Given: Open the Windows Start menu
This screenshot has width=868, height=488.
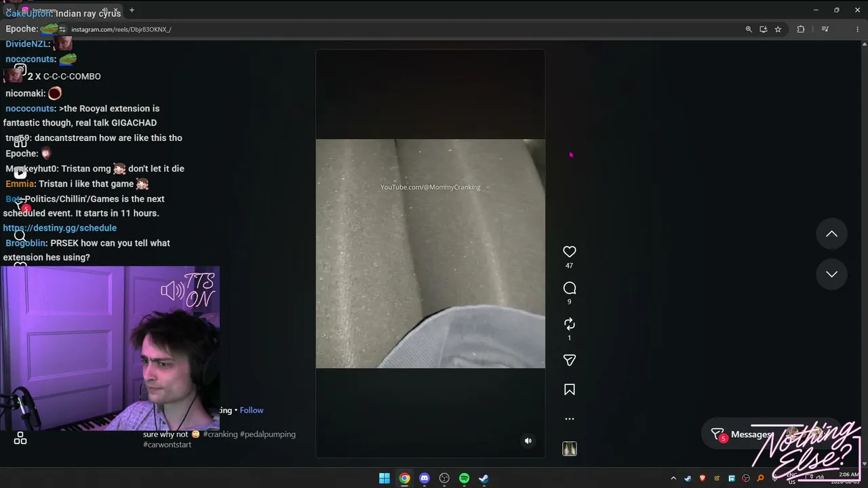Looking at the screenshot, I should (x=384, y=479).
